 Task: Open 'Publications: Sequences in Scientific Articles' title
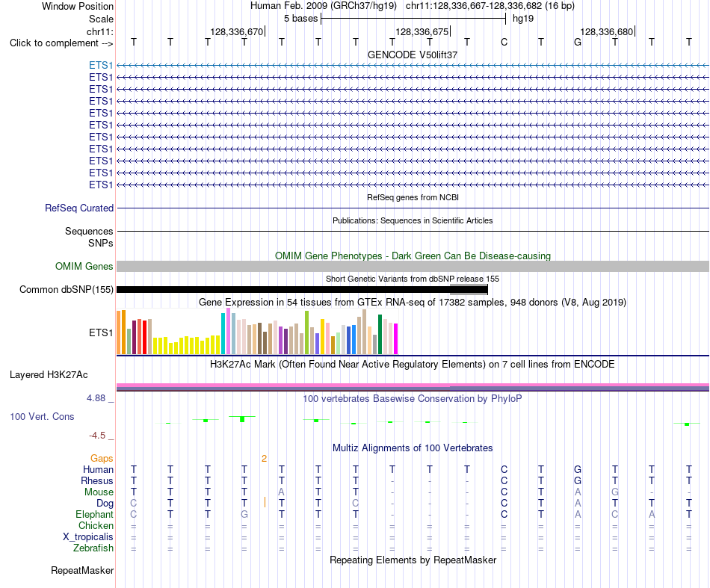[413, 220]
